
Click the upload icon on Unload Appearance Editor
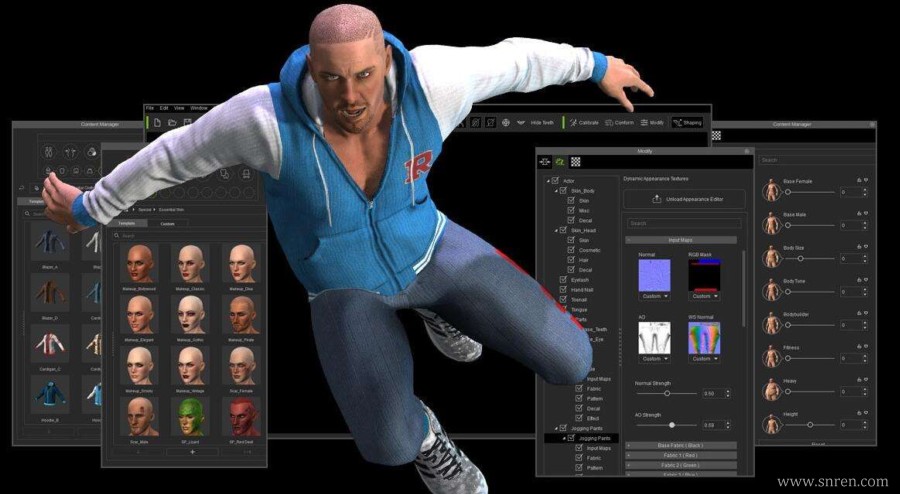(657, 199)
